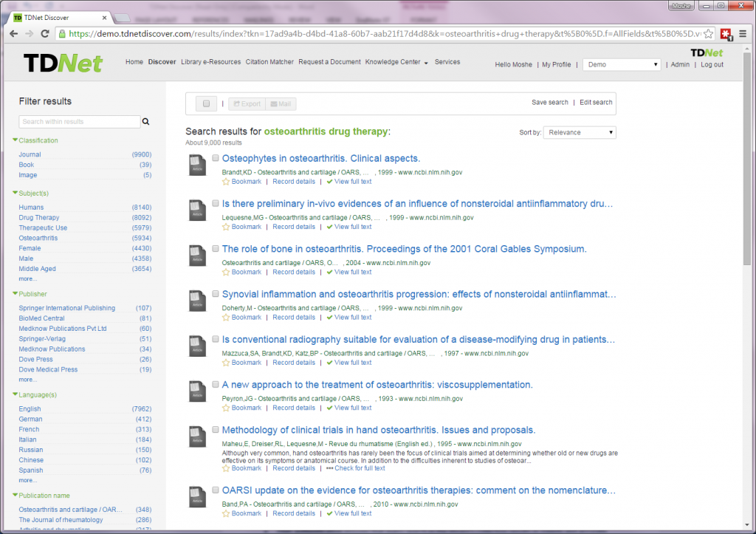Click bookmark star for Lequesne,MG result
Image resolution: width=756 pixels, height=534 pixels.
coord(226,227)
